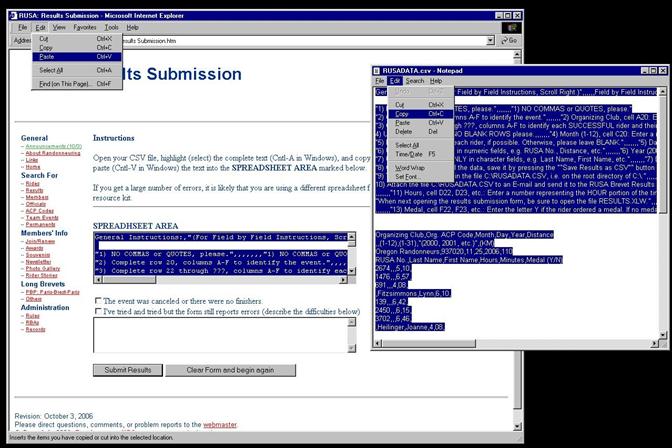
Task: Click the Internet Explorer title bar page icon
Action: (x=9, y=13)
